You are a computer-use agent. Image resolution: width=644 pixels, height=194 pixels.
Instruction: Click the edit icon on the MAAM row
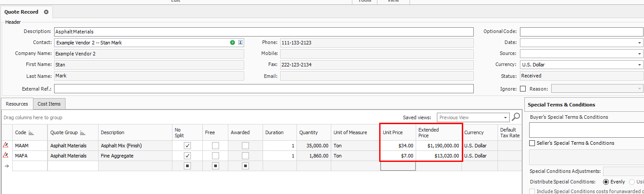pyautogui.click(x=6, y=145)
